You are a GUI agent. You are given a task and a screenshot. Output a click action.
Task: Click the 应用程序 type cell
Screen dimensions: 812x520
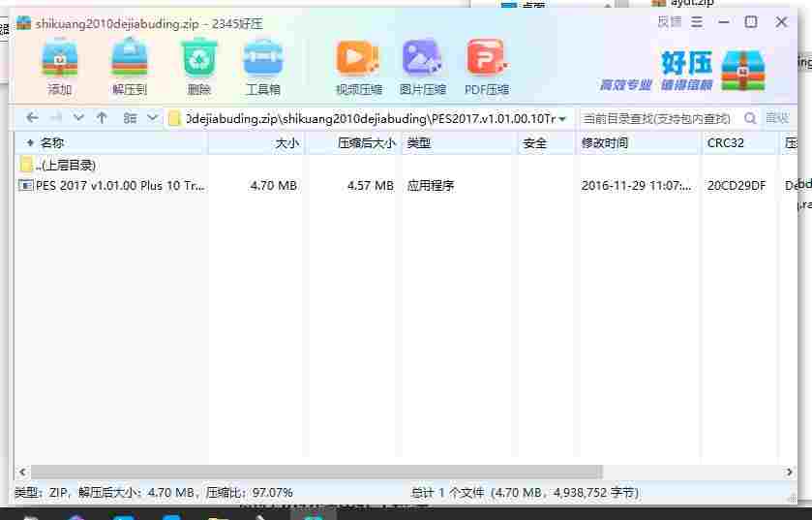point(431,185)
